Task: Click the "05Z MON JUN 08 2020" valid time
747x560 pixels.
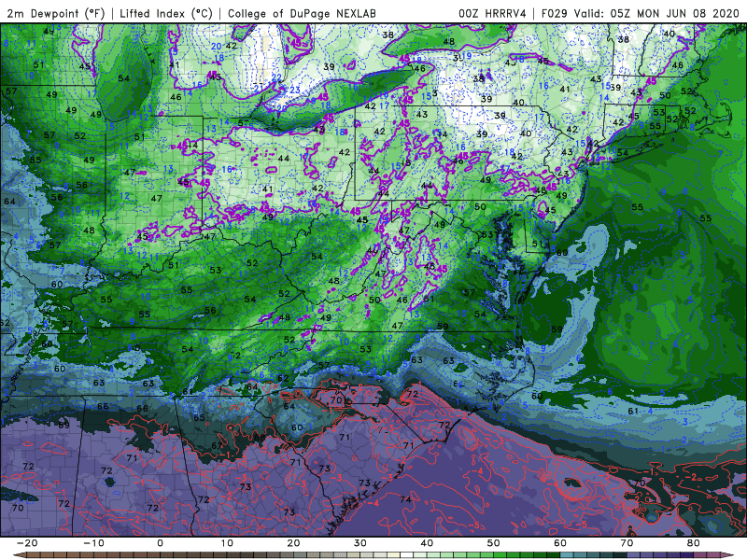Action: pos(674,14)
